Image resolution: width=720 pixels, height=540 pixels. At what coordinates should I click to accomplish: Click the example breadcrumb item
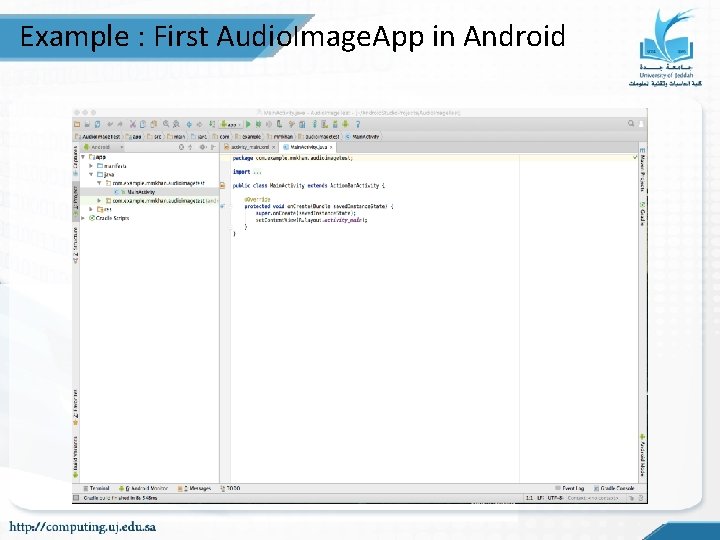248,136
